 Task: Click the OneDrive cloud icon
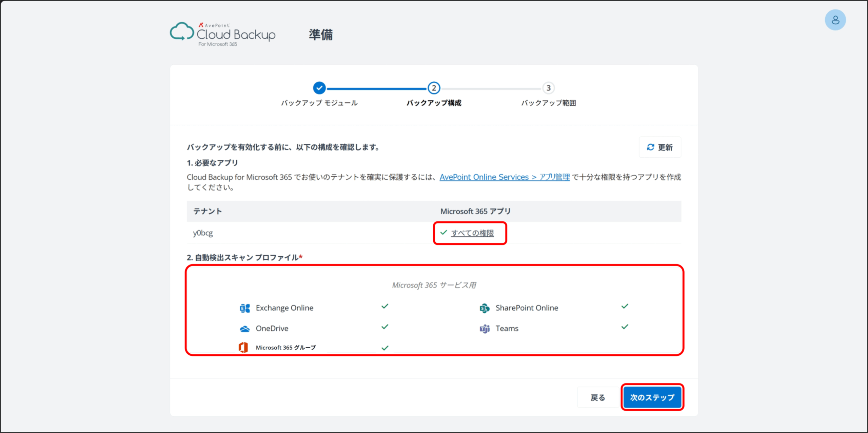tap(245, 329)
